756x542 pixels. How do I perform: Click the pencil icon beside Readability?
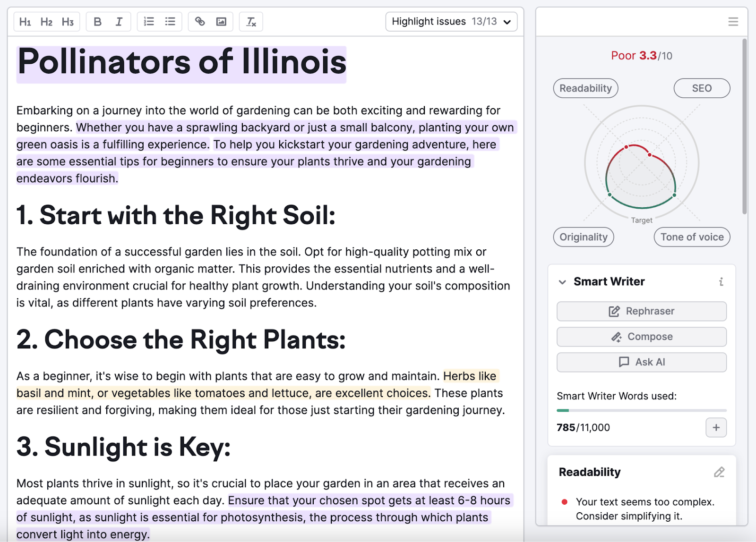pos(720,472)
